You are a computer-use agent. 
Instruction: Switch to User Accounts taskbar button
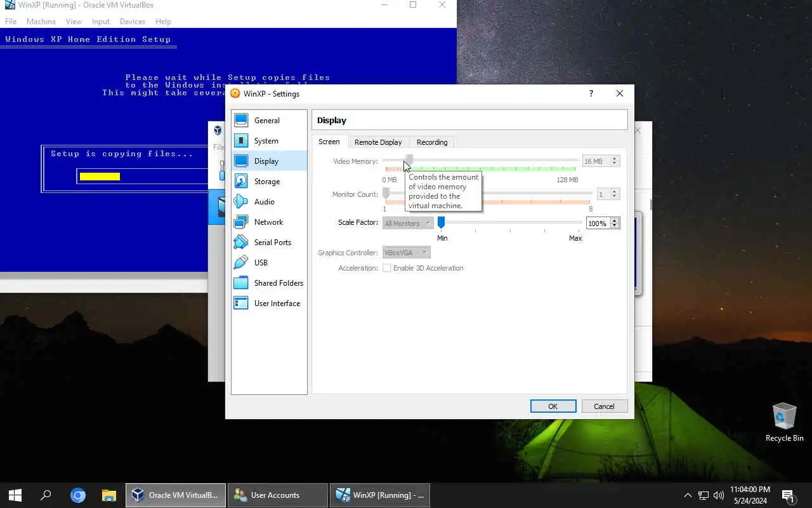point(278,495)
